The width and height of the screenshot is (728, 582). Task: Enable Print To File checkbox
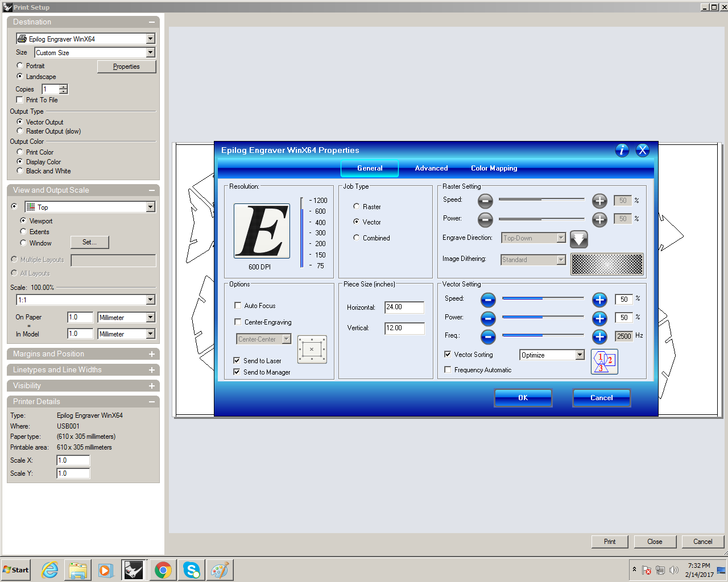[x=19, y=99]
